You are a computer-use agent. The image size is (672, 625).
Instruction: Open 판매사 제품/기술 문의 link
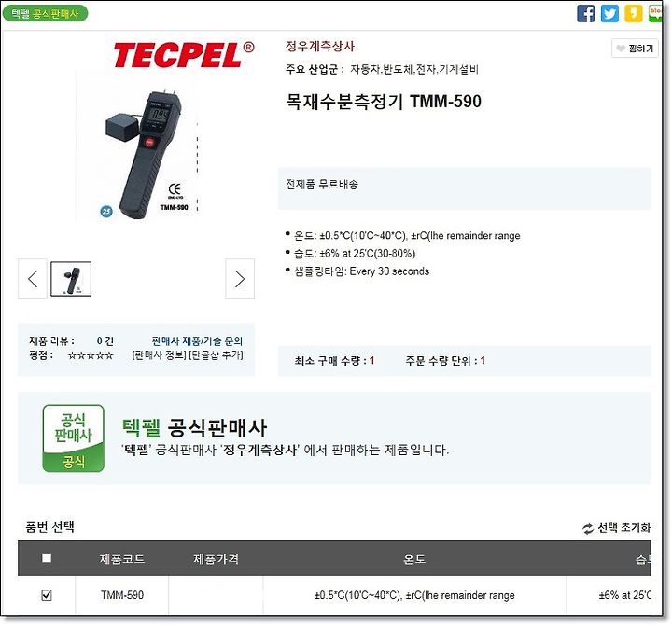(197, 341)
